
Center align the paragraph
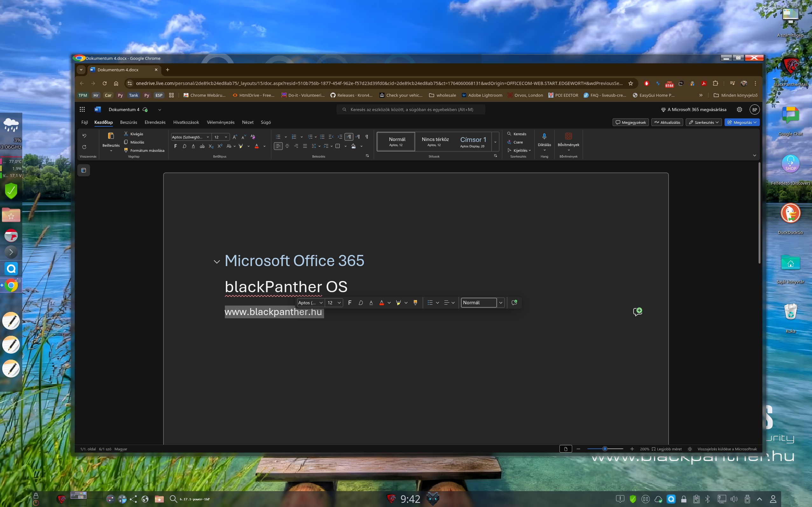287,146
